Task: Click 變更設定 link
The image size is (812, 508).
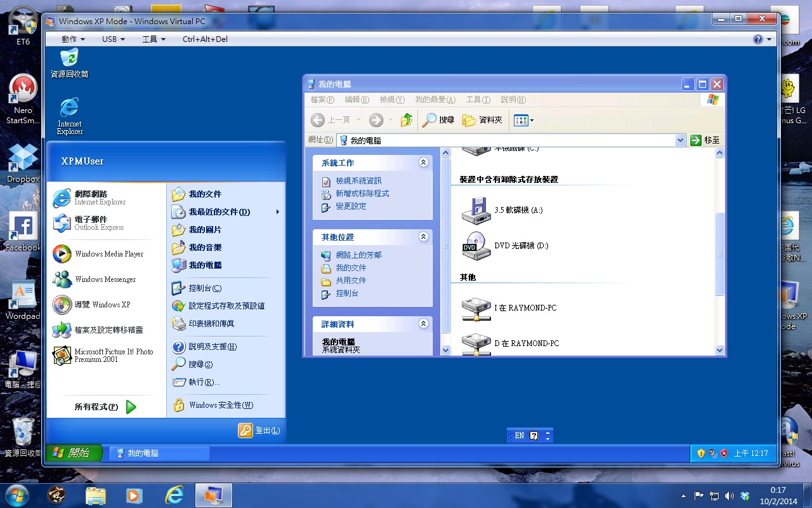Action: [x=351, y=206]
